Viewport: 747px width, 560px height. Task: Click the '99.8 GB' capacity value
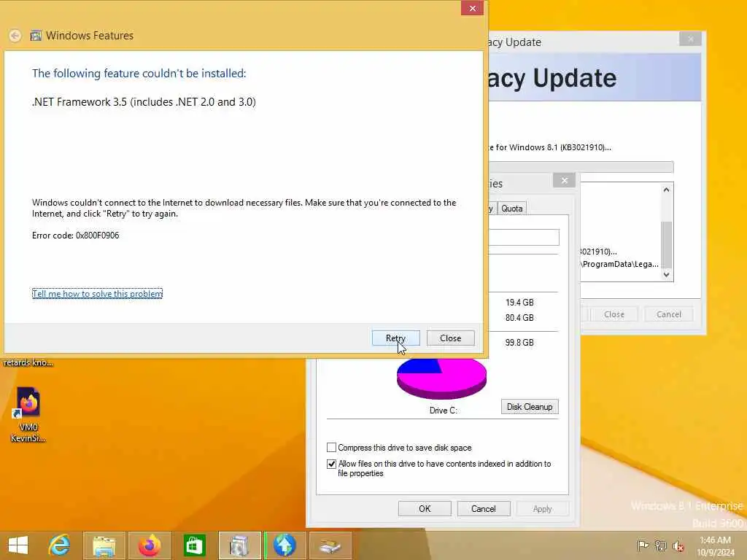click(519, 343)
